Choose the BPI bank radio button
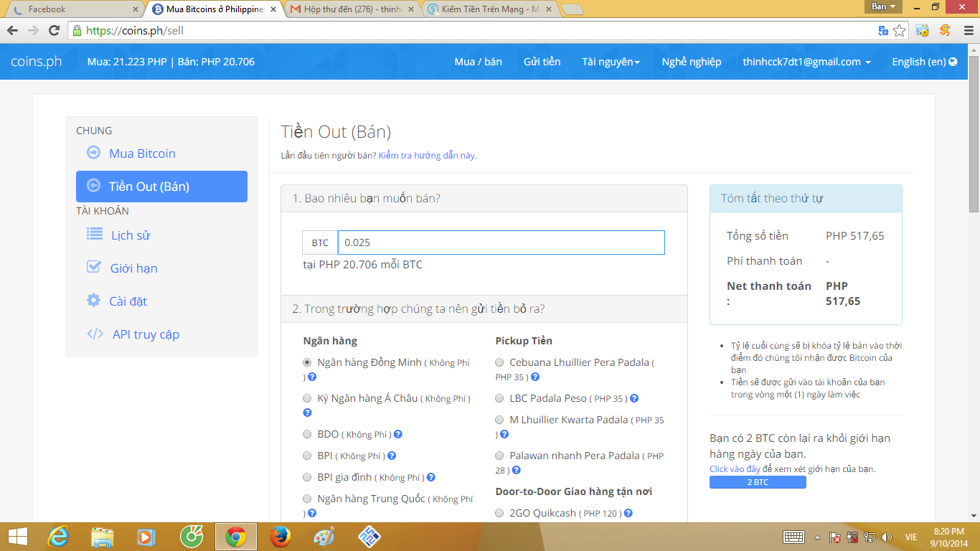 (x=308, y=456)
